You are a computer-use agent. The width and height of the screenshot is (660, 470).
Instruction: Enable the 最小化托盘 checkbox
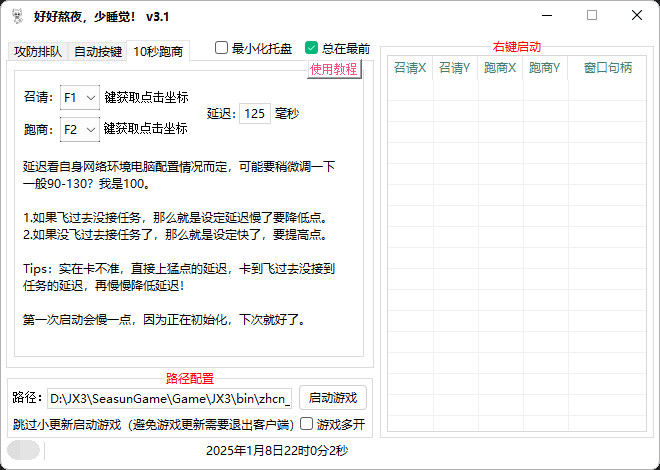point(222,48)
